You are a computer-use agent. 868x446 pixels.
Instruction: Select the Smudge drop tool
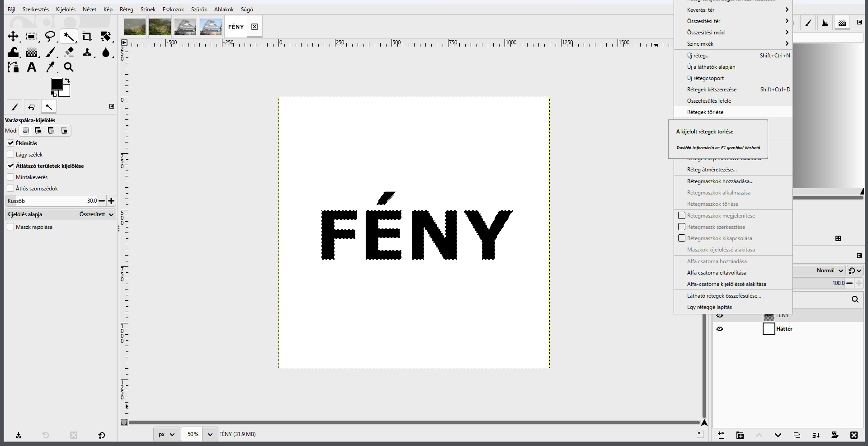pos(106,52)
